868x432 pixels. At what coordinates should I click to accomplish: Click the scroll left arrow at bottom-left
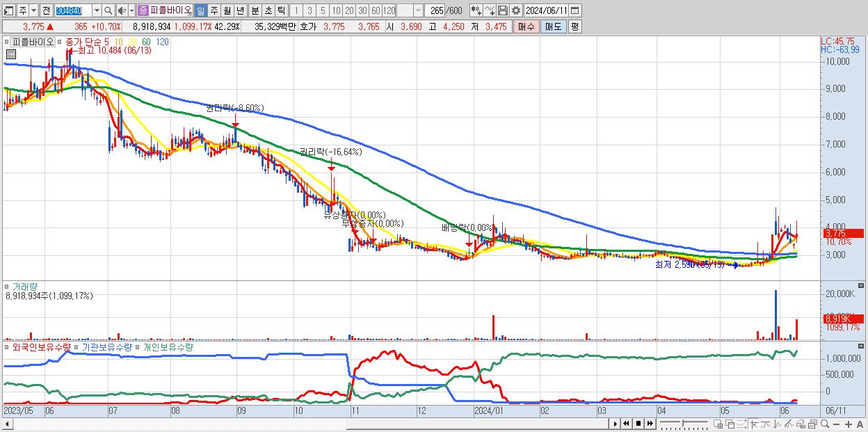[x=7, y=424]
